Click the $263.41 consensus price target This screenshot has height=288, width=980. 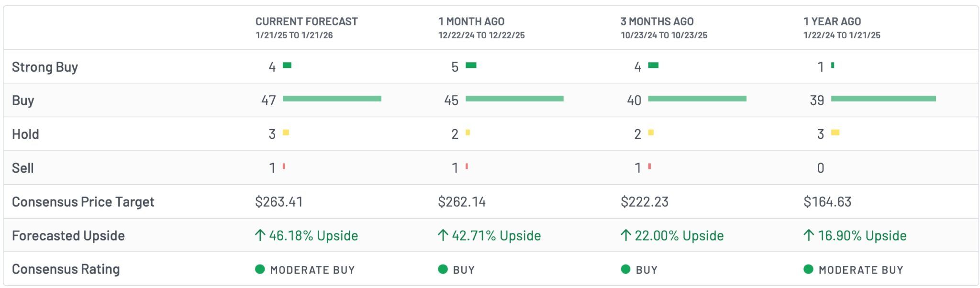(279, 202)
